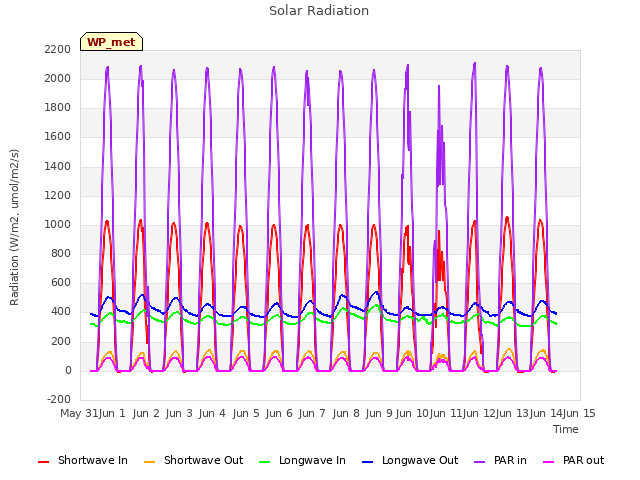Select the PAR out legend entry
This screenshot has width=640, height=480.
tap(573, 460)
